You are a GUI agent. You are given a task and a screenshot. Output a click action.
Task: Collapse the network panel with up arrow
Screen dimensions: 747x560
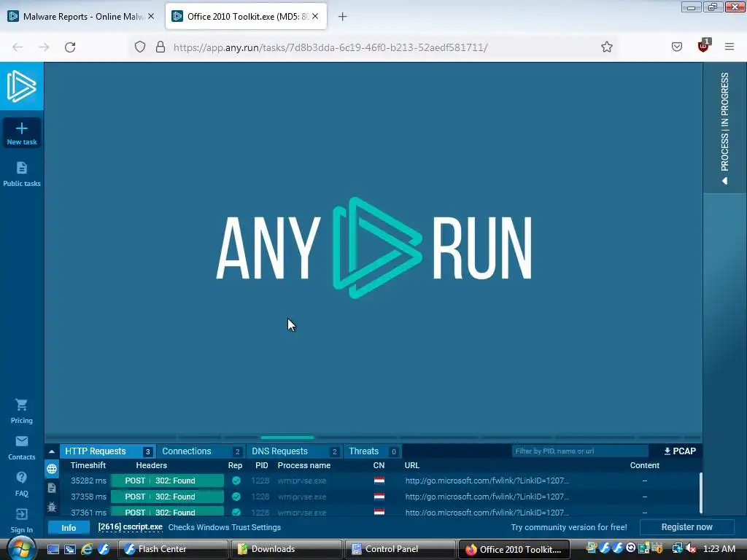pyautogui.click(x=52, y=451)
